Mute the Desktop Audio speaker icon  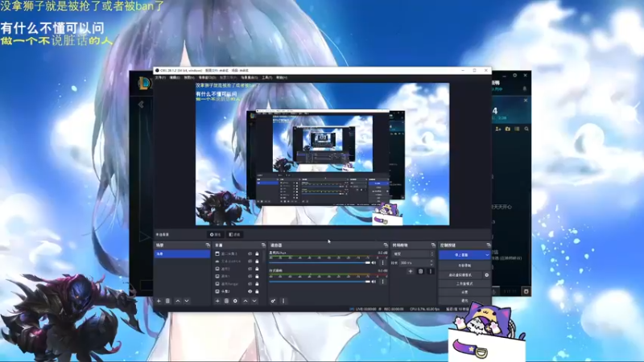click(x=374, y=282)
